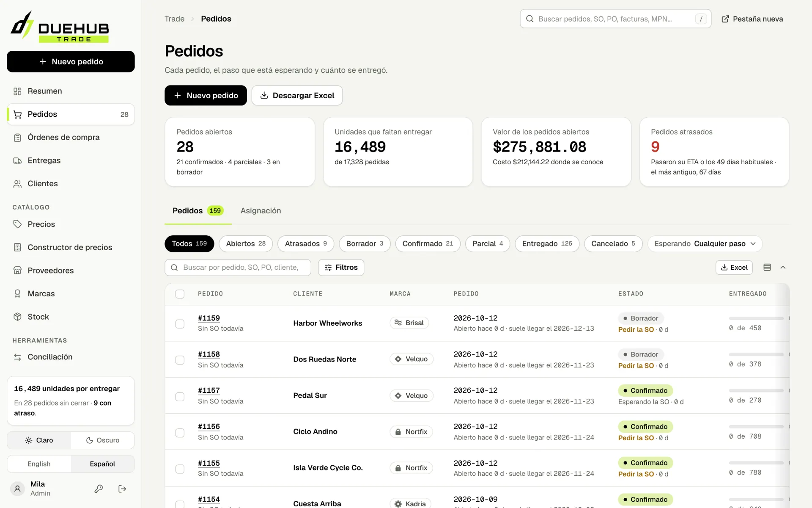Select the checkbox for order #1157
812x508 pixels.
pyautogui.click(x=180, y=397)
